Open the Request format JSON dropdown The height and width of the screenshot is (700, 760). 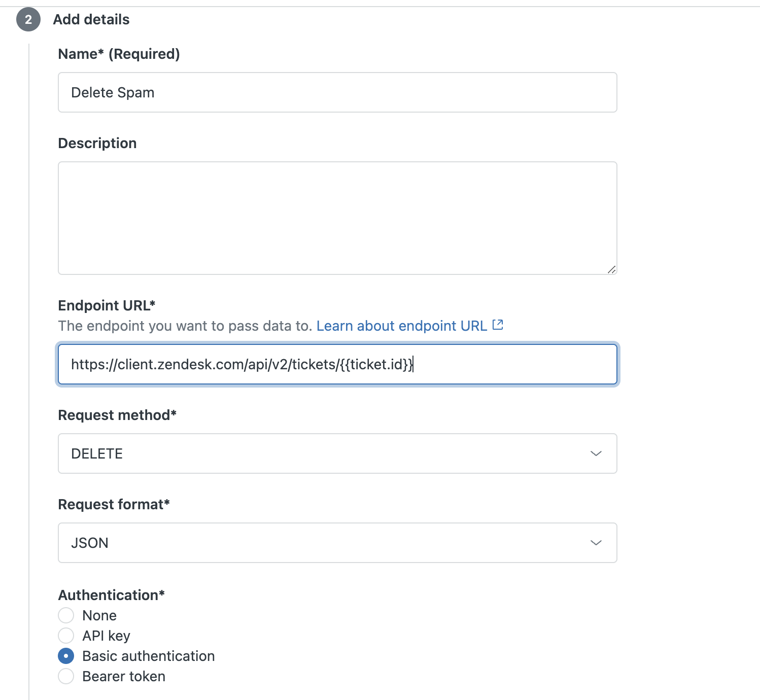[337, 543]
